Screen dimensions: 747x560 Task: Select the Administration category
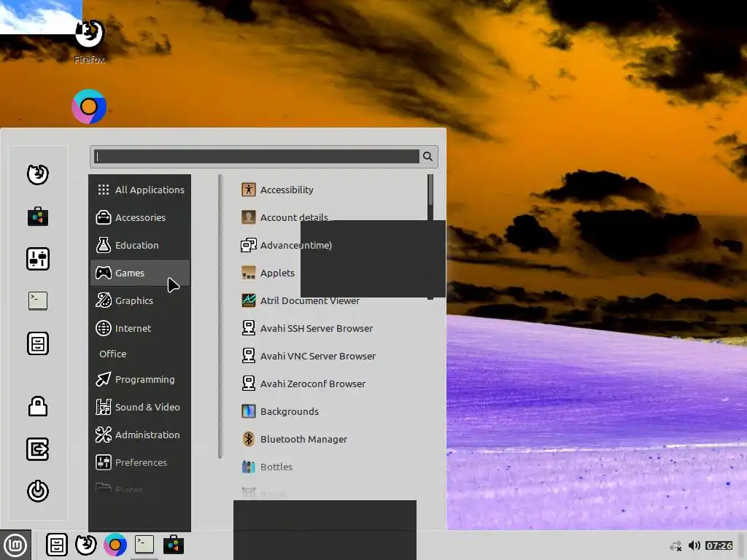click(140, 435)
